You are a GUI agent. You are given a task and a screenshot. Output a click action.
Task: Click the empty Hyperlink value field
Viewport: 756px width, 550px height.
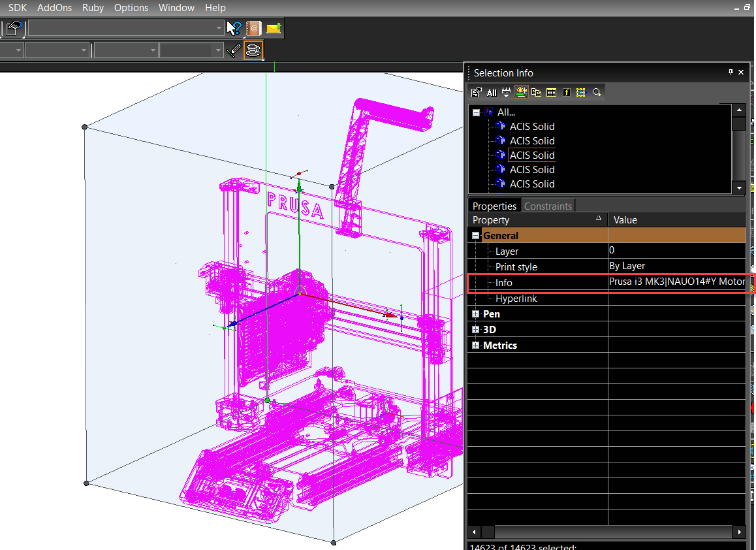[677, 298]
